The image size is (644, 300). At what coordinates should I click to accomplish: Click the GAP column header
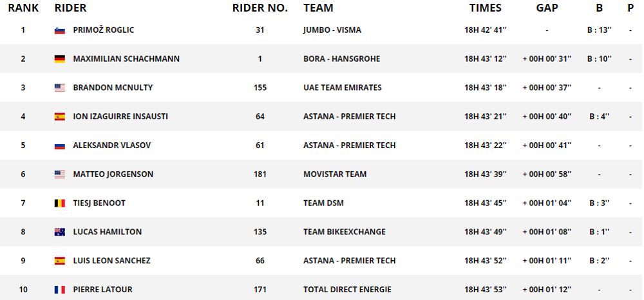[x=547, y=8]
